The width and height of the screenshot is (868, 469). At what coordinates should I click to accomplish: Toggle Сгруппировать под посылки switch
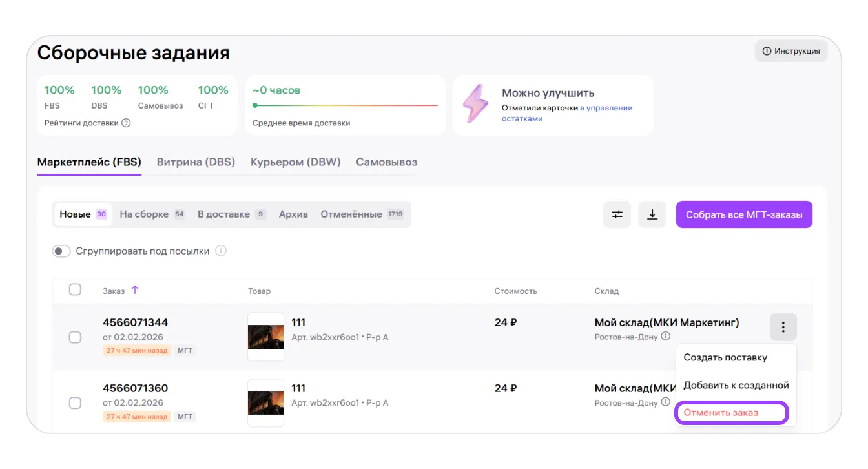tap(61, 251)
